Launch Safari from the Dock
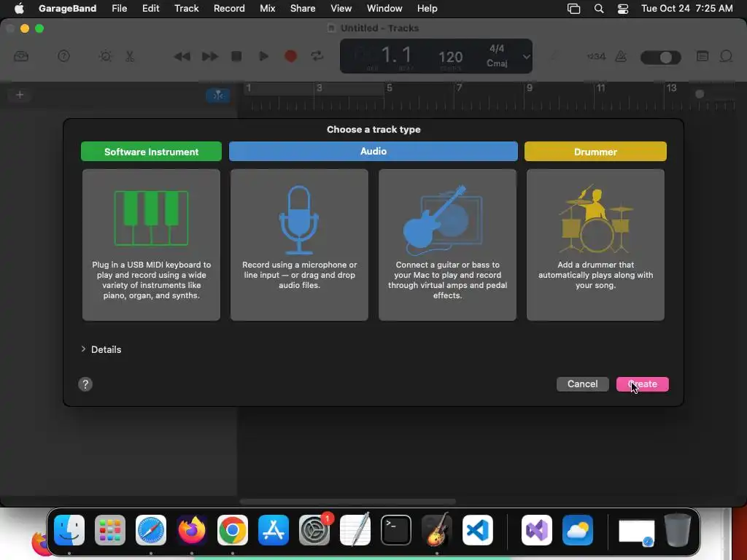 click(151, 530)
